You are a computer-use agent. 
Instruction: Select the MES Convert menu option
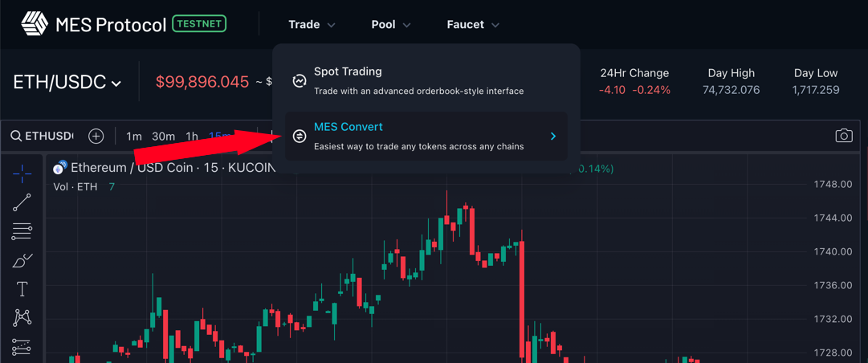click(x=426, y=137)
